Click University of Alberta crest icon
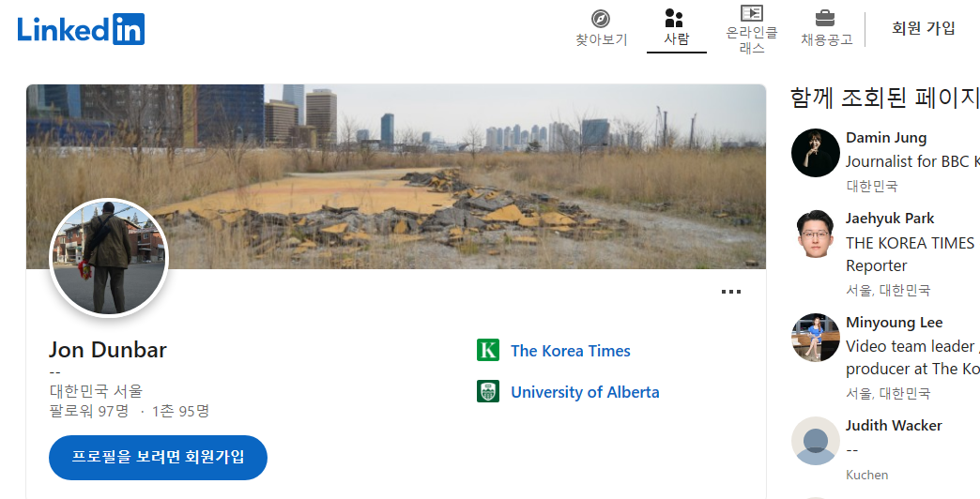This screenshot has height=499, width=980. [488, 391]
